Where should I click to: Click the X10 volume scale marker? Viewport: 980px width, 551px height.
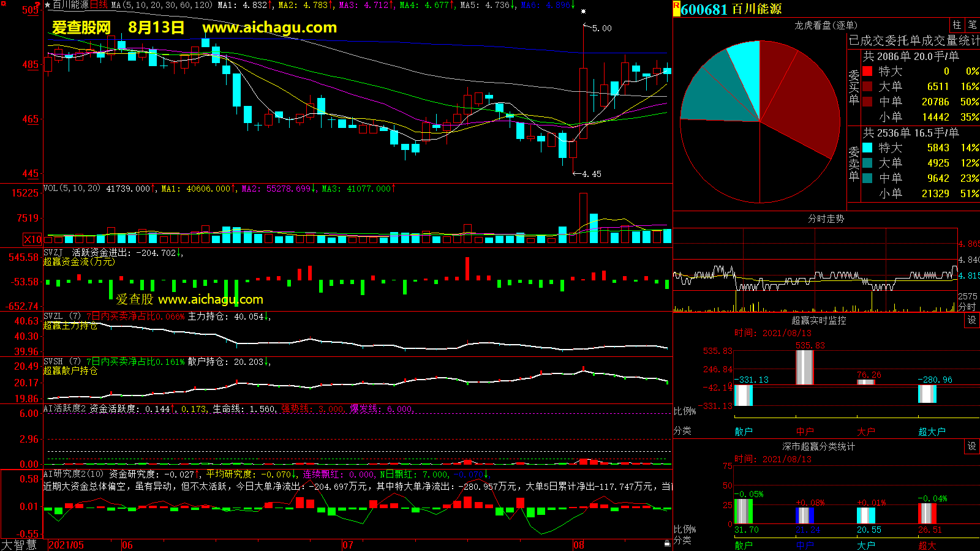(x=32, y=239)
